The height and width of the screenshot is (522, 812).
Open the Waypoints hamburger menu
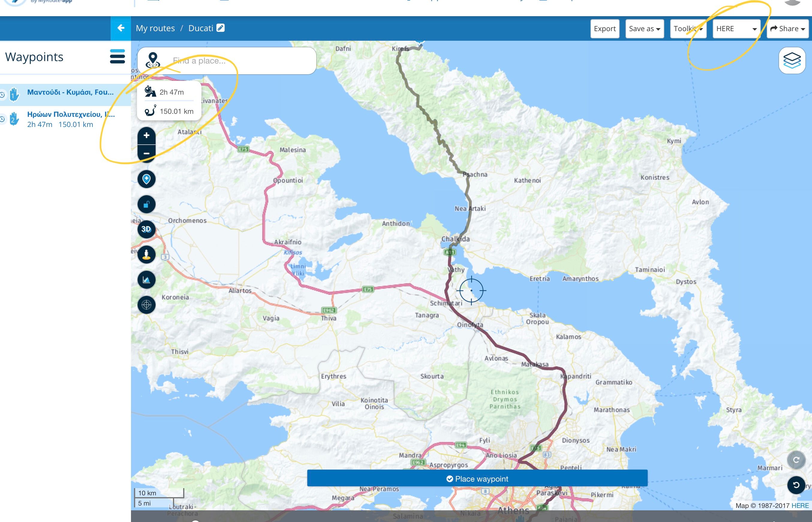(117, 56)
